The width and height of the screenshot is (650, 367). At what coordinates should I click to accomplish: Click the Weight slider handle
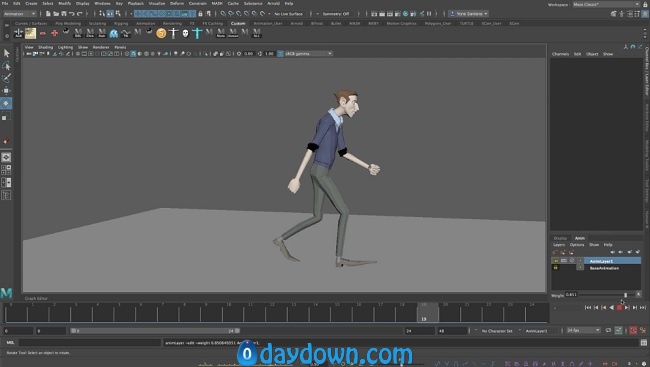pyautogui.click(x=626, y=295)
